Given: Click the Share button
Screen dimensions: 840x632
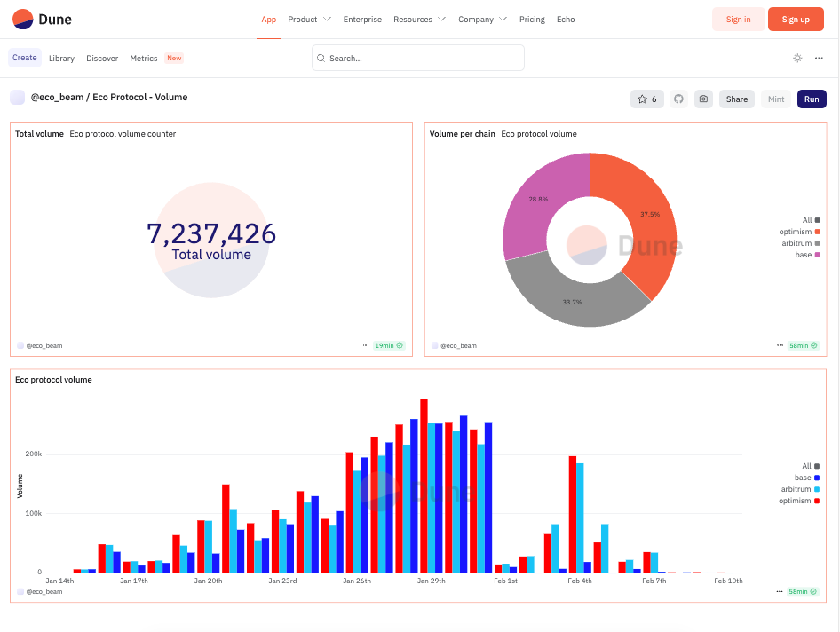Looking at the screenshot, I should pyautogui.click(x=737, y=99).
